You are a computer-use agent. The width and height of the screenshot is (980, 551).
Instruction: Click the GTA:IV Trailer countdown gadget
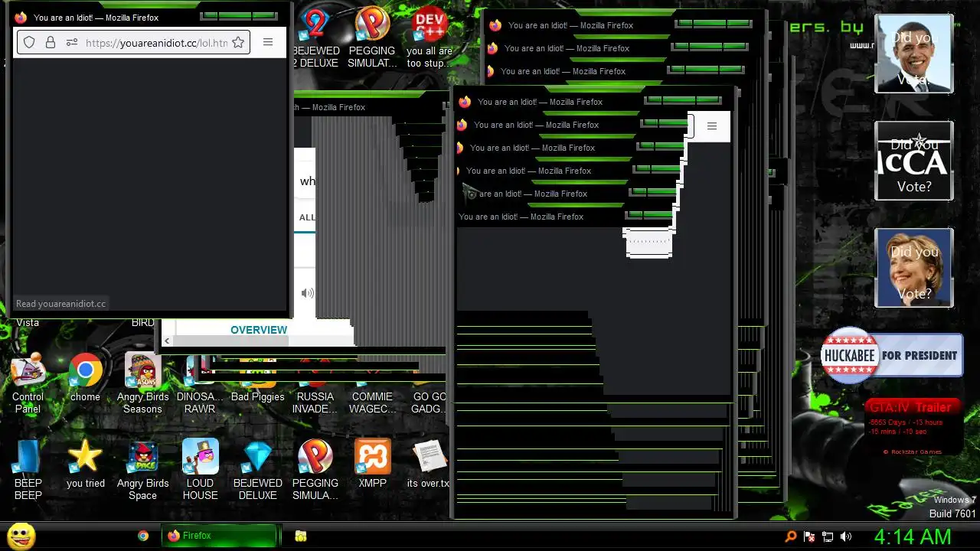point(913,429)
